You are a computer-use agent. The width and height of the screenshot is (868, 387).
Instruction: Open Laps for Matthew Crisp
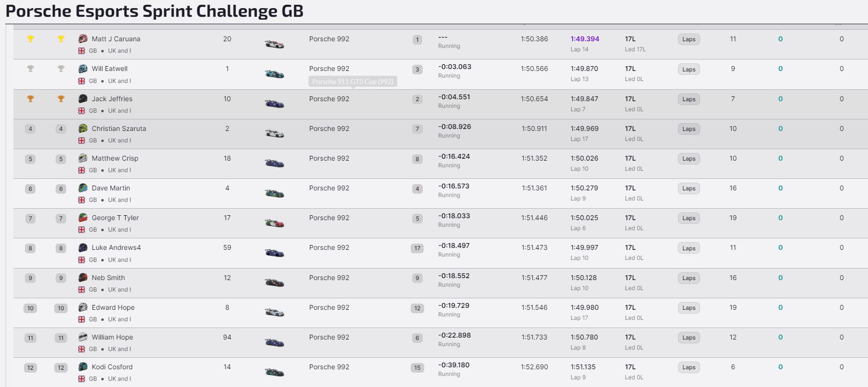click(x=689, y=159)
